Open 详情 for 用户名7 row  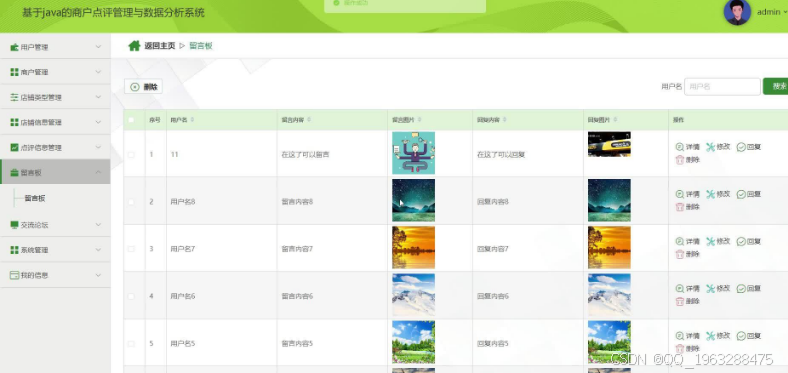687,241
